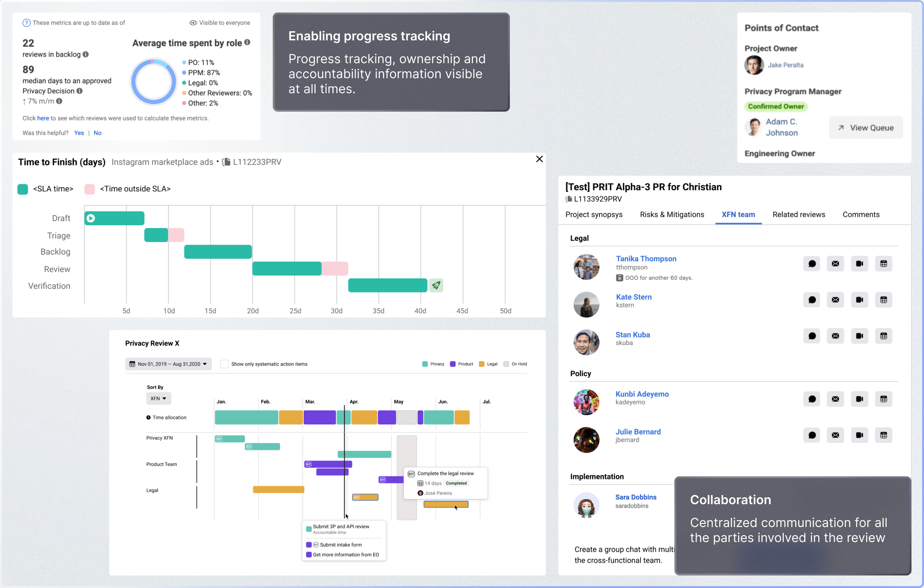Click rocket launch icon after Verification bar
Image resolution: width=924 pixels, height=588 pixels.
click(x=436, y=285)
